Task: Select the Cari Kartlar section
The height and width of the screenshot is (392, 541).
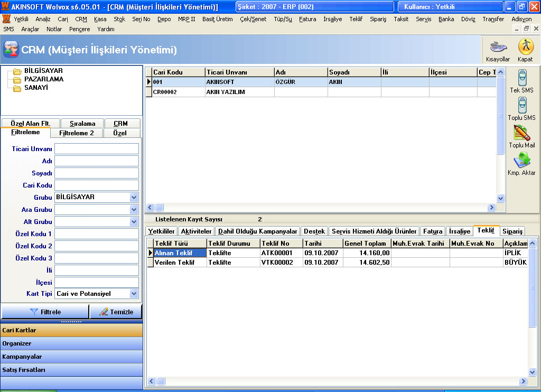Action: tap(72, 330)
